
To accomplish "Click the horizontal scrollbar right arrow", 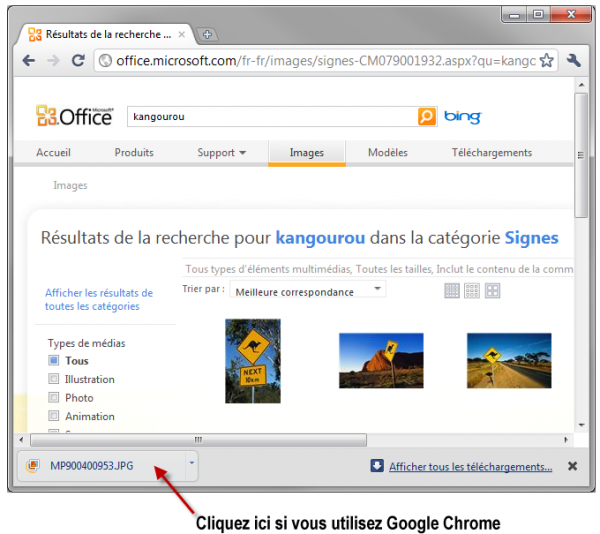I will pos(566,440).
